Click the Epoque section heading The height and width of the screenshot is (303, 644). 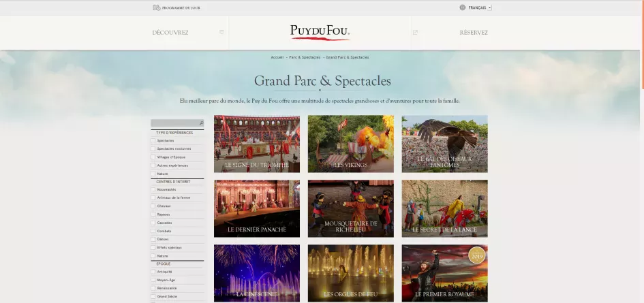163,264
